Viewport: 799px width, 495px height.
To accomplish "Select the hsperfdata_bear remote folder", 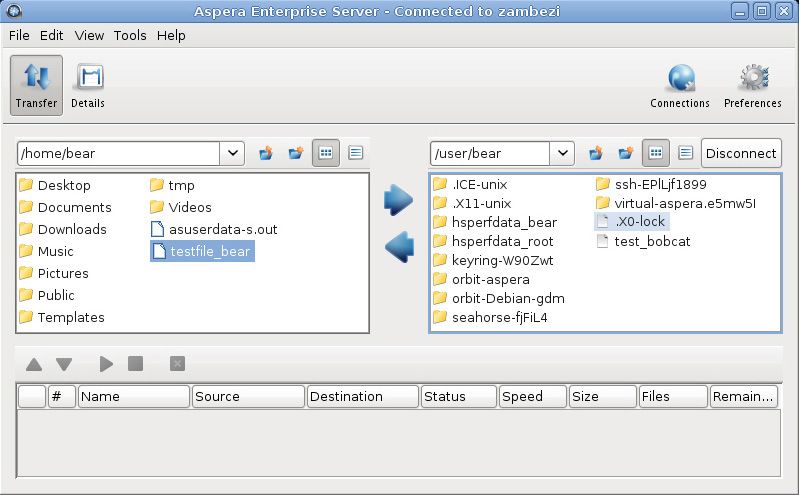I will pyautogui.click(x=495, y=222).
